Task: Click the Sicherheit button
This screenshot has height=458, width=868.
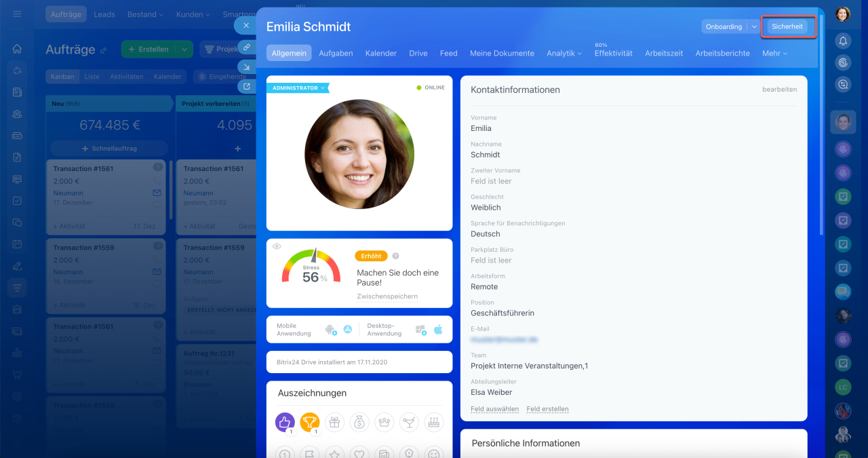Action: pyautogui.click(x=787, y=26)
